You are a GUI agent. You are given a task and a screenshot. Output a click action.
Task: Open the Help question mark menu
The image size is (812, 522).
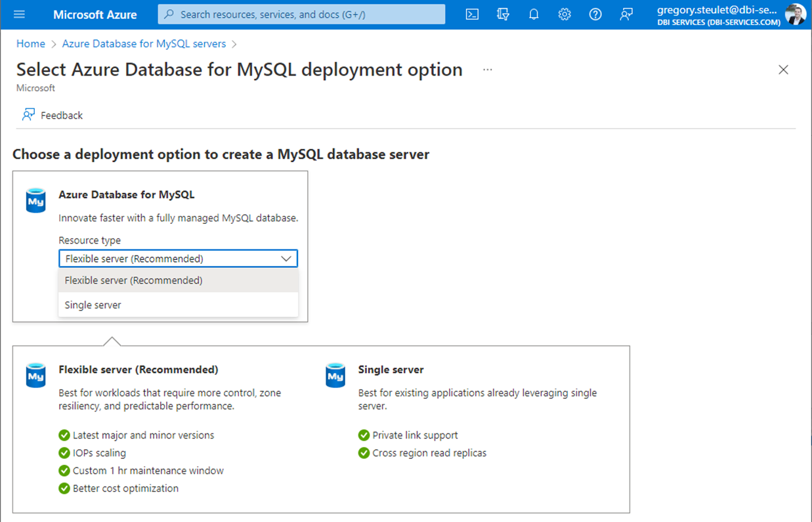595,14
